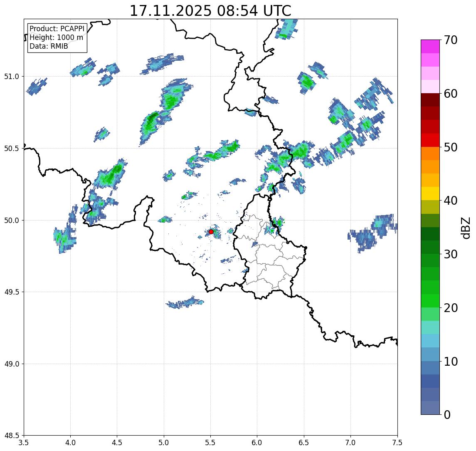476x451 pixels.
Task: Click the 'Product: PCAPPI' legend line
Action: click(x=57, y=29)
